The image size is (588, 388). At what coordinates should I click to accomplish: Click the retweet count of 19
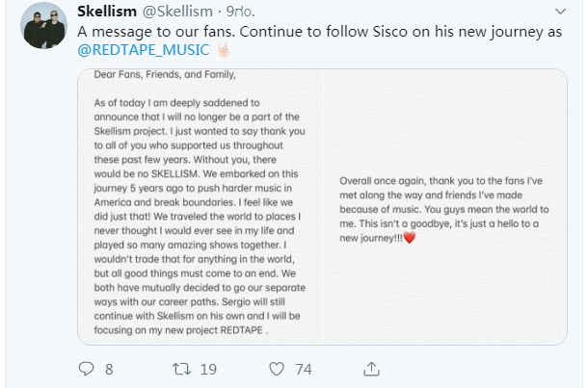pos(207,367)
